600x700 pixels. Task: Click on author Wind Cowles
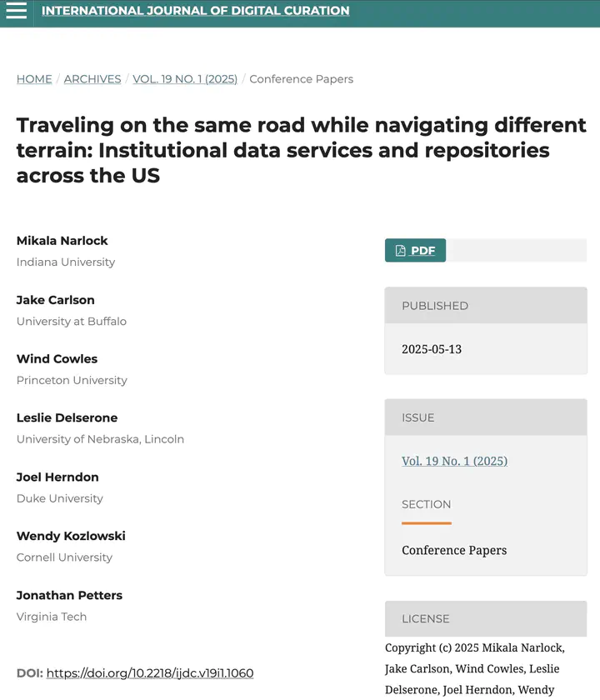point(57,359)
